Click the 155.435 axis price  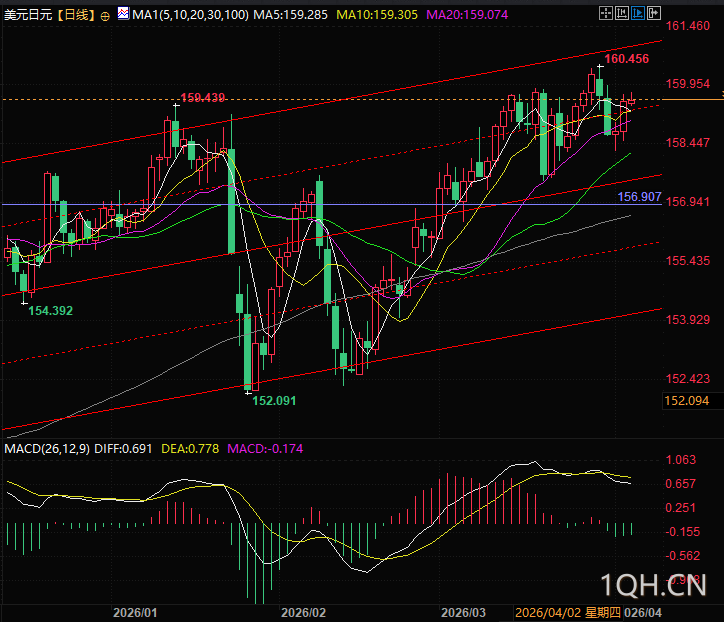pyautogui.click(x=688, y=260)
